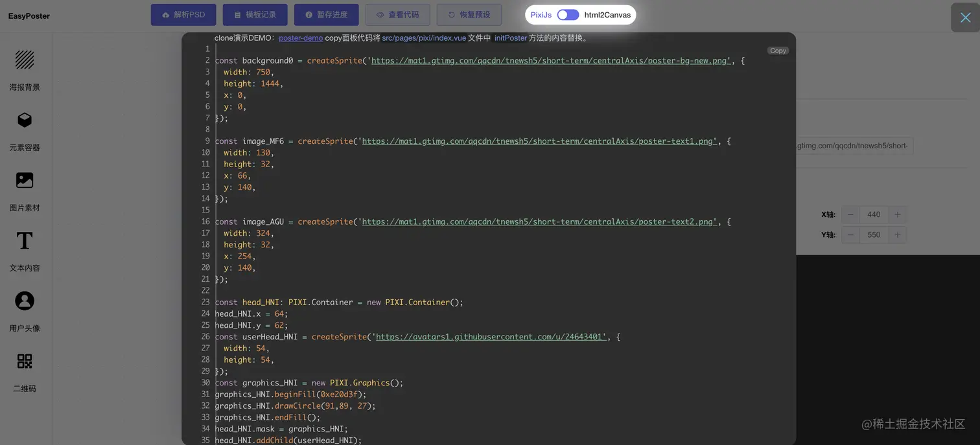Click the Y轴 input showing 550
Image resolution: width=980 pixels, height=445 pixels.
tap(874, 235)
